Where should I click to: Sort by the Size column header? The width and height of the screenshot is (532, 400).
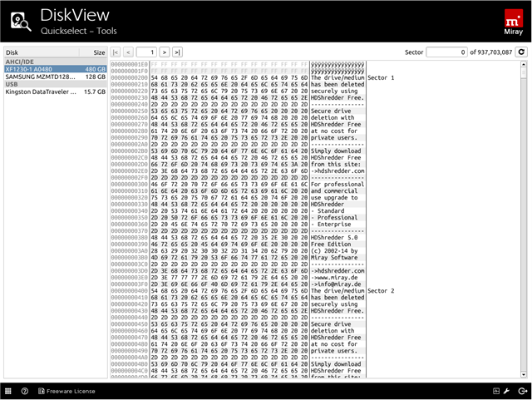pos(93,52)
